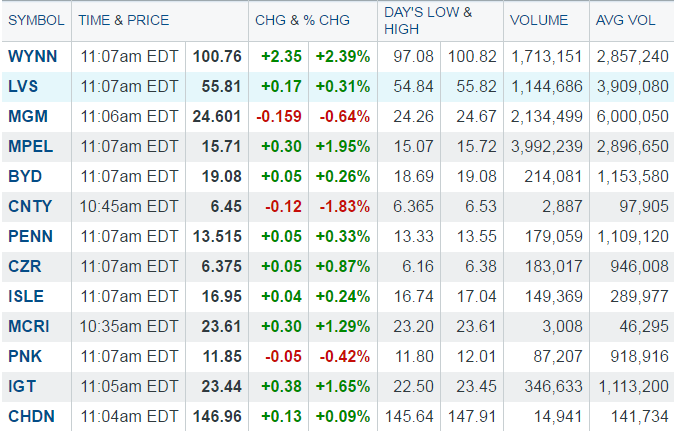Click the AVG VOL column header
Screen dimensions: 674x431
pyautogui.click(x=624, y=20)
